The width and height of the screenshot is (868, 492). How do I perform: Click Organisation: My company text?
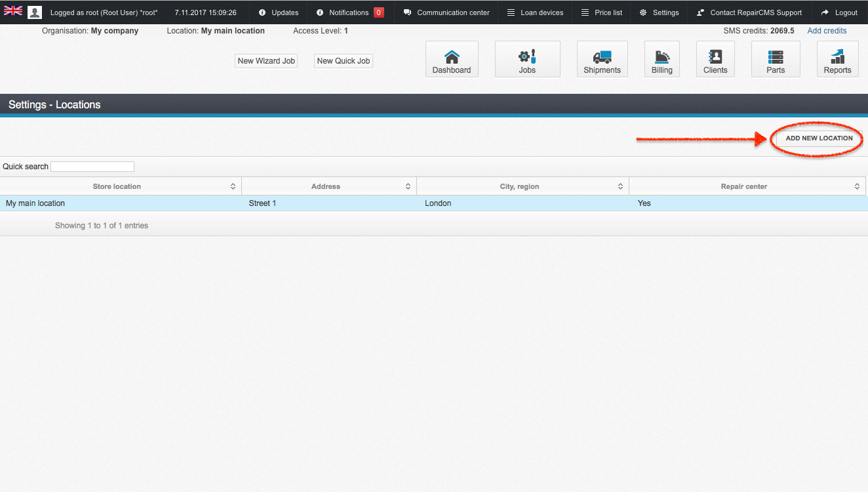90,31
